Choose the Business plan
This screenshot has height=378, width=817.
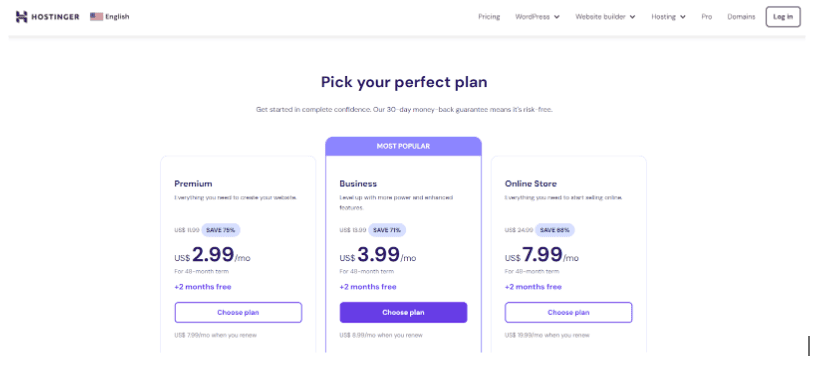[403, 312]
